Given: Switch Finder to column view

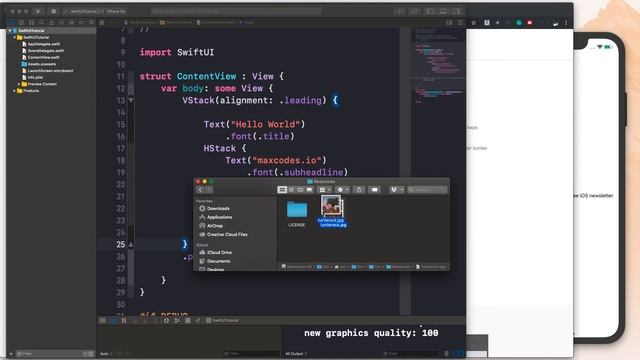Looking at the screenshot, I should [300, 190].
